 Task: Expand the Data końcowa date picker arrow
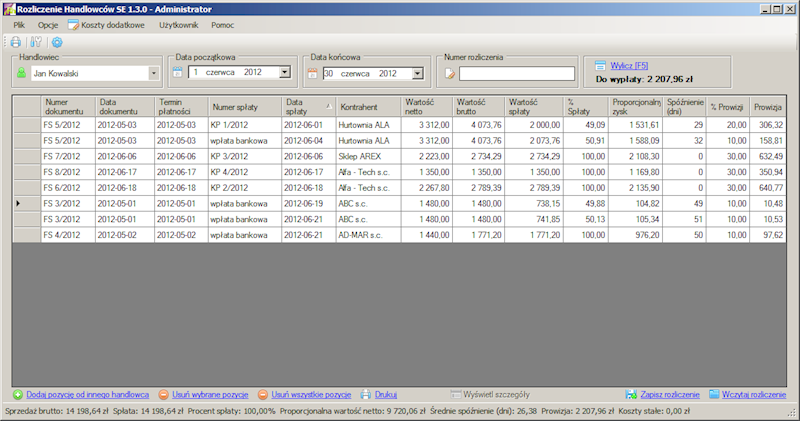[x=418, y=74]
